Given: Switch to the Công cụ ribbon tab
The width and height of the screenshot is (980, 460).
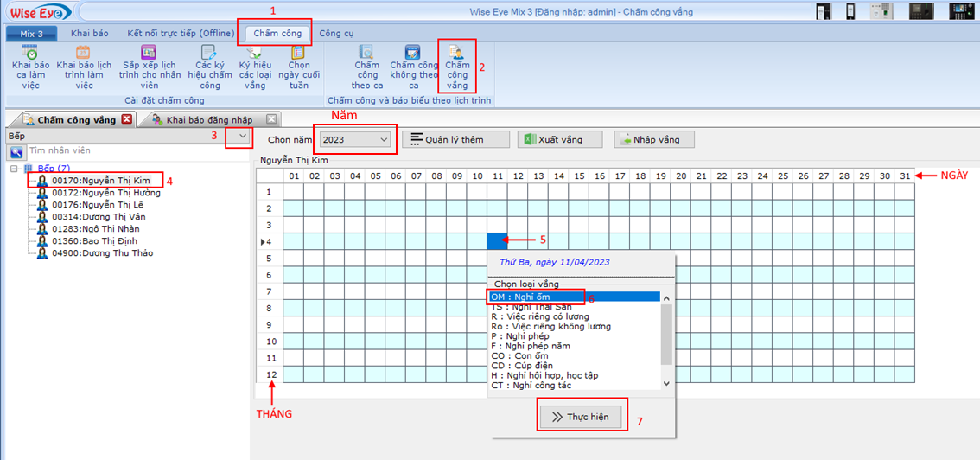Looking at the screenshot, I should (x=336, y=33).
